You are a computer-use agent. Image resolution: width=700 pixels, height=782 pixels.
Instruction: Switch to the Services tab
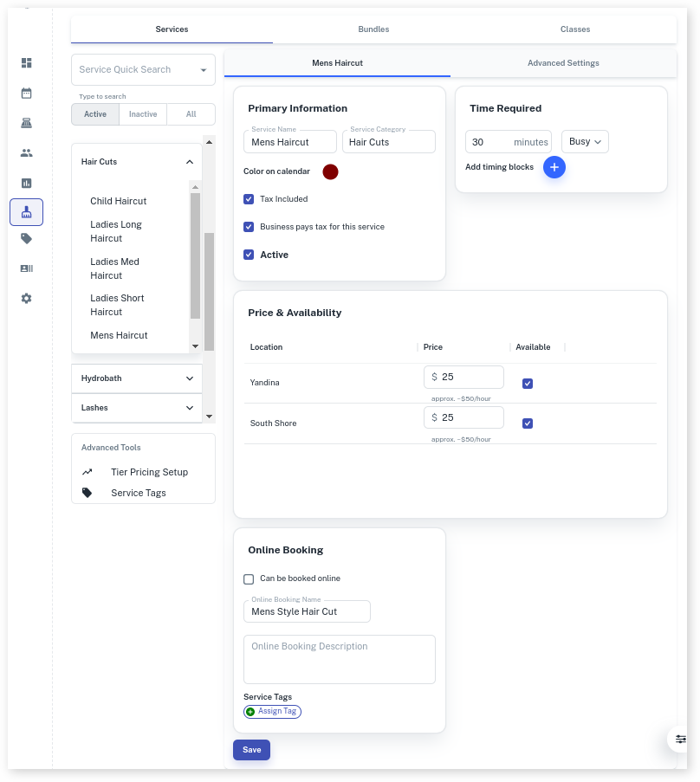(172, 29)
